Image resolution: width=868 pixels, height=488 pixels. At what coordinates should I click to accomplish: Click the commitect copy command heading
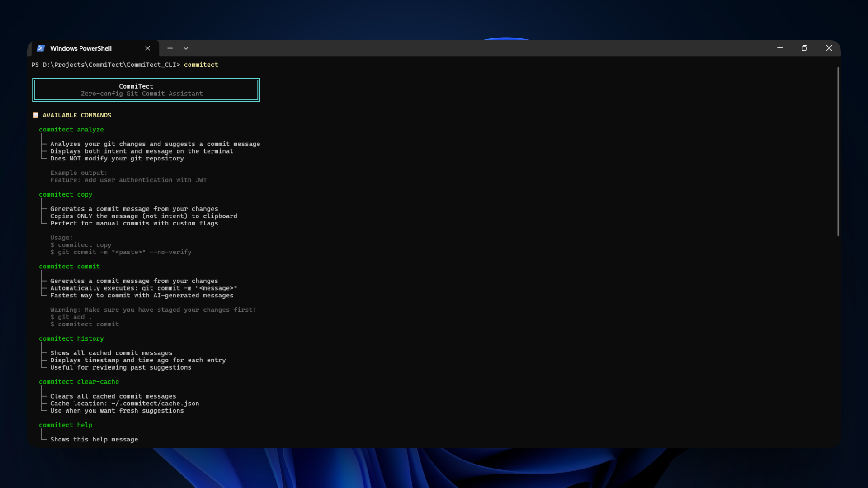(66, 194)
